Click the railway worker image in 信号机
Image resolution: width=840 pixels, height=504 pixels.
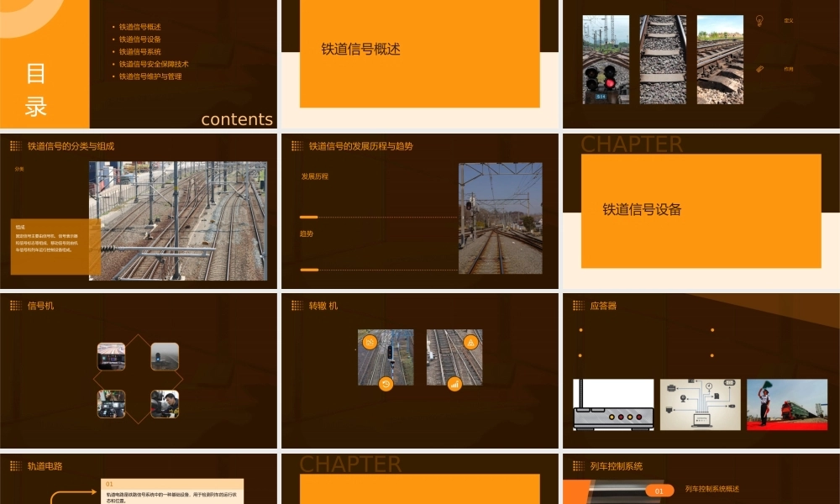pos(165,404)
